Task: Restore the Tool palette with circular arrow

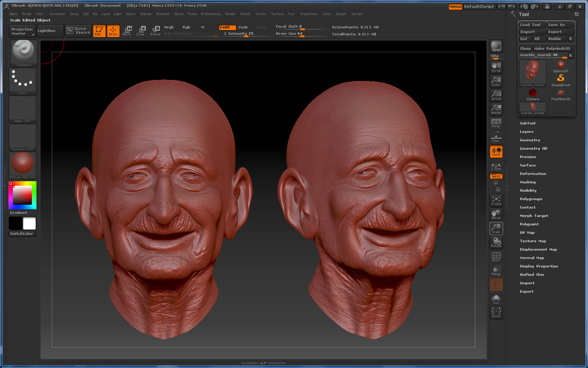Action: click(576, 14)
